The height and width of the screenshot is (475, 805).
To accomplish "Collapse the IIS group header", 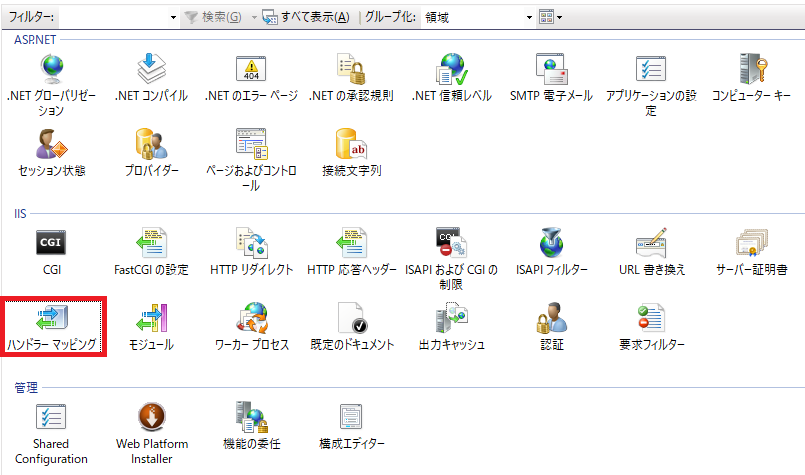I will 20,214.
